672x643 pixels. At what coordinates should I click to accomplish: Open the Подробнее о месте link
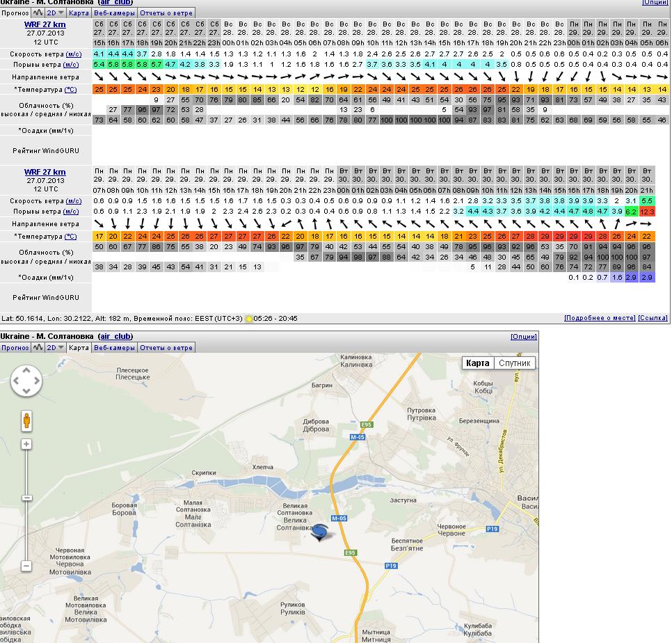pos(599,318)
